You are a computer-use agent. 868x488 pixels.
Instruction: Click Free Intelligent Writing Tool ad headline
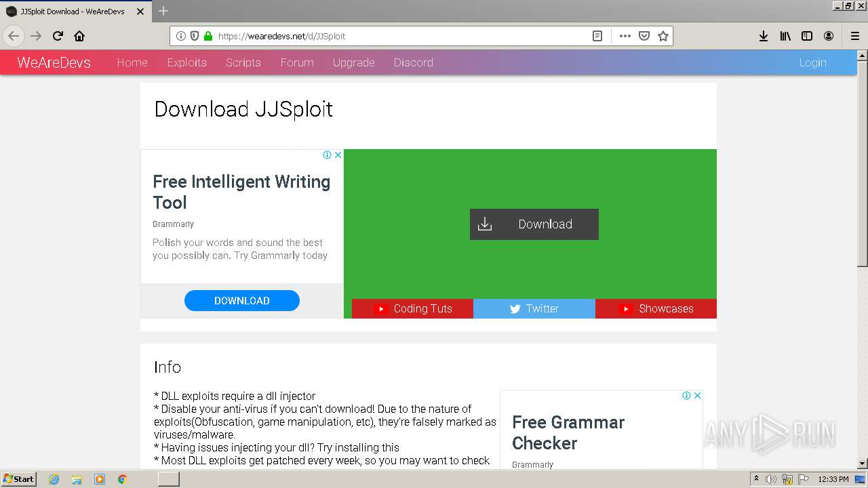tap(241, 192)
